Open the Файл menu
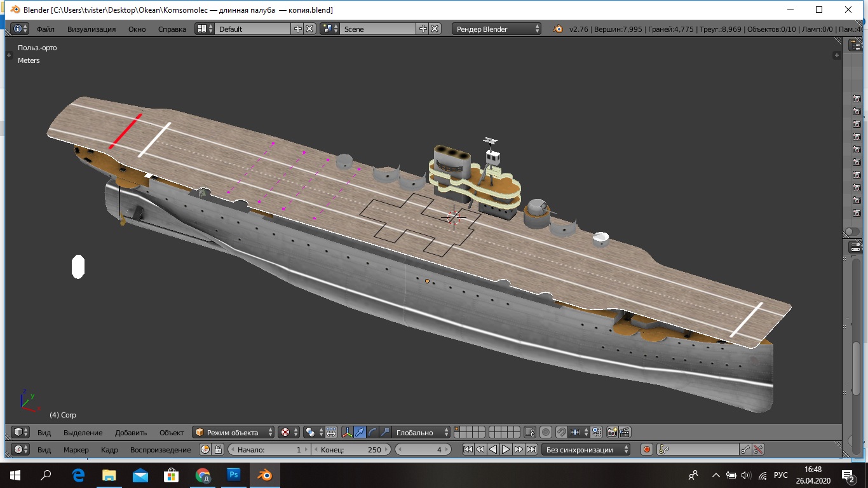The image size is (868, 488). coord(45,29)
